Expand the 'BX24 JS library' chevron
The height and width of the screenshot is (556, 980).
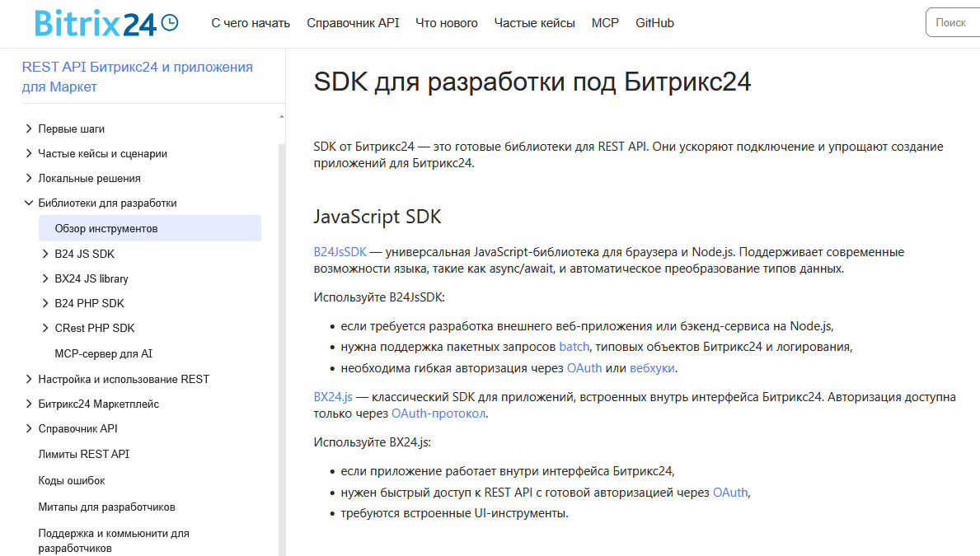point(45,278)
